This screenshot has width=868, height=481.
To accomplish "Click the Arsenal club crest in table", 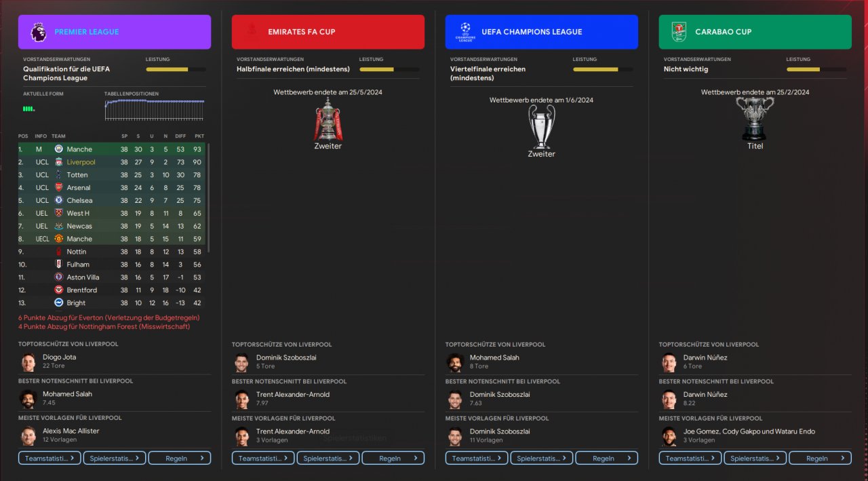I will coord(58,188).
